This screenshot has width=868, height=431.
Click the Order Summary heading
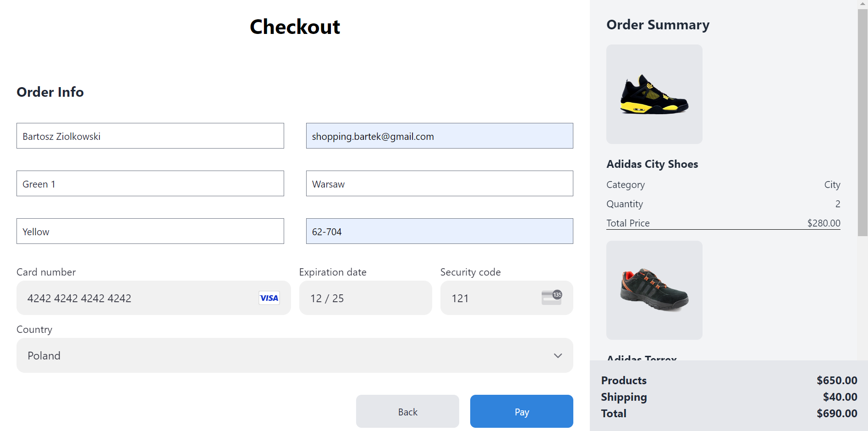pyautogui.click(x=658, y=25)
